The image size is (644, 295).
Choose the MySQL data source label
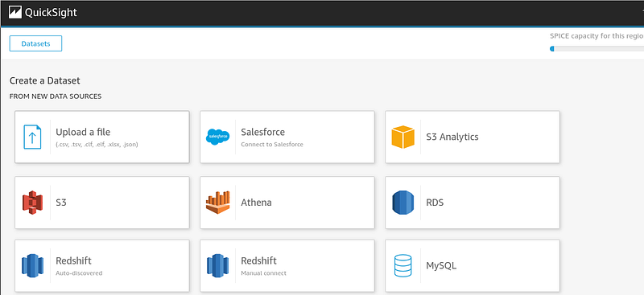[x=441, y=266]
